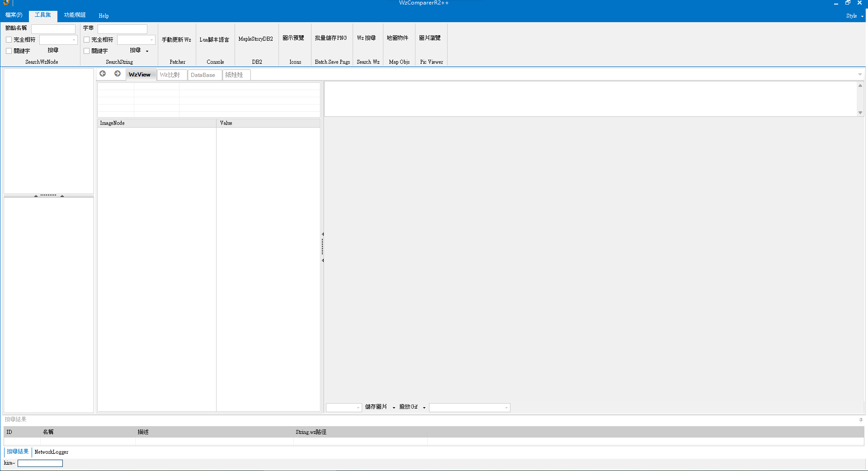The image size is (868, 471).
Task: Open the save image dropdown arrow
Action: point(394,408)
